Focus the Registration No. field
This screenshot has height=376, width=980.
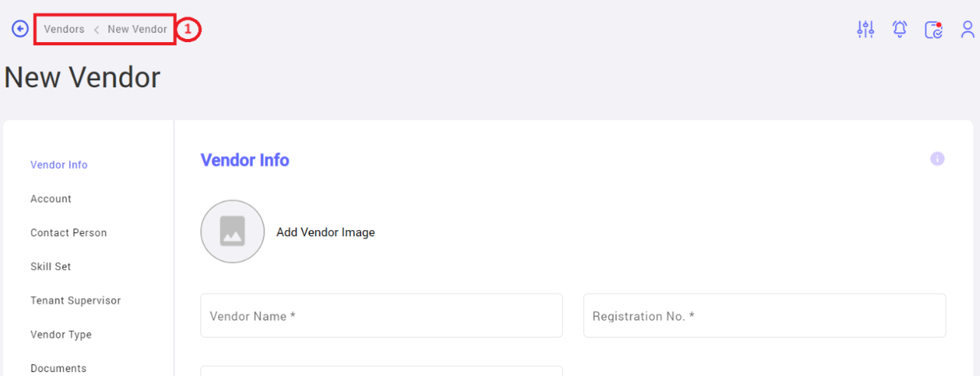[765, 316]
